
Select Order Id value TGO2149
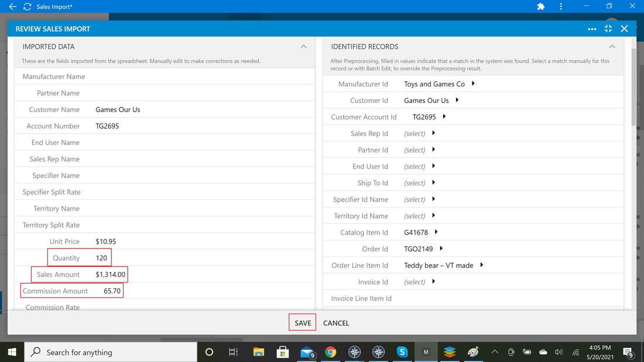pos(418,249)
